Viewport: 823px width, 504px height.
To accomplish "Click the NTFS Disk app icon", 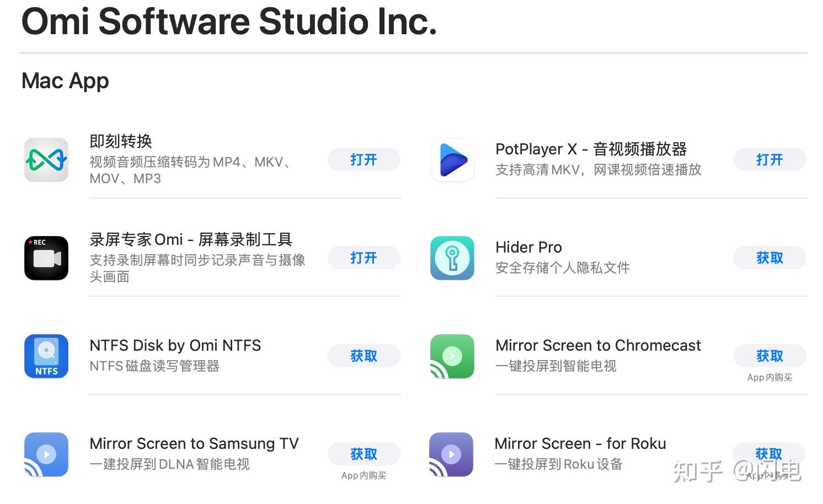I will (46, 356).
